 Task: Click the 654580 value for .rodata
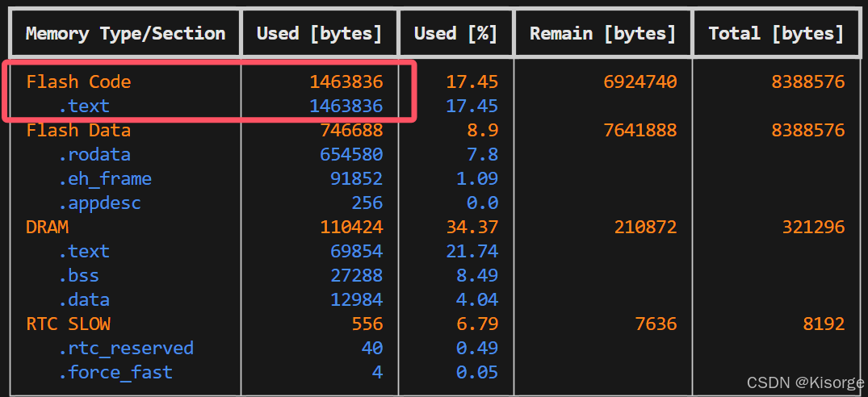click(x=351, y=154)
